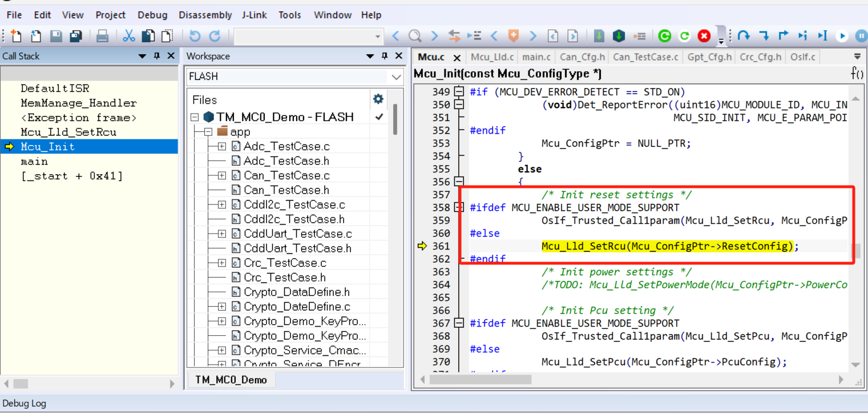Click the Go To line icon
This screenshot has height=414, width=868.
click(x=474, y=36)
